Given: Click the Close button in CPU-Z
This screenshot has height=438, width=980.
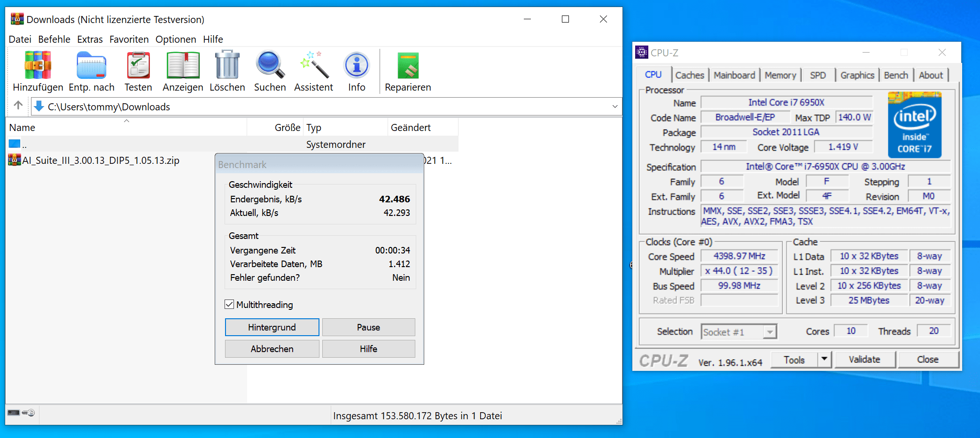Looking at the screenshot, I should coord(928,360).
